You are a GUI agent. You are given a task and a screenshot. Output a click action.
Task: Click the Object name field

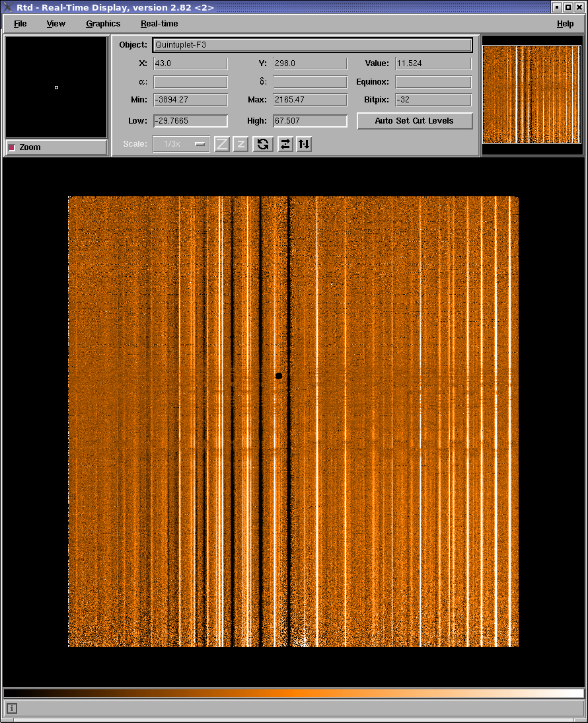tap(312, 45)
